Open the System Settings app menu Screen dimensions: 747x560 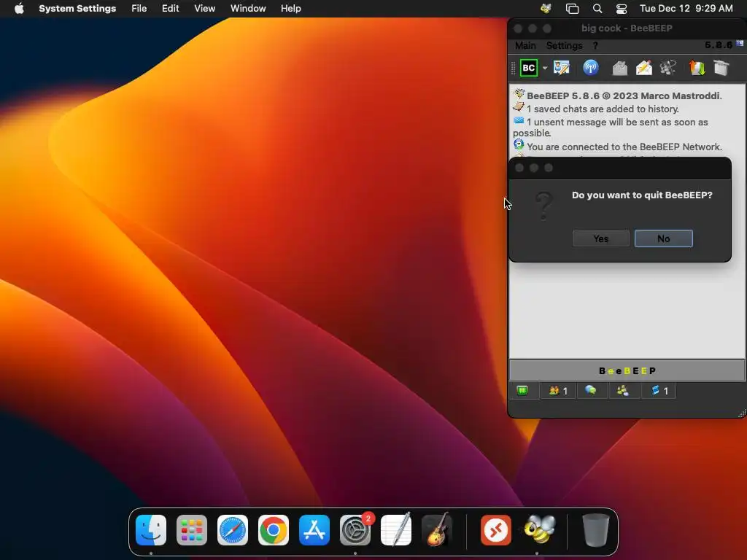tap(77, 8)
